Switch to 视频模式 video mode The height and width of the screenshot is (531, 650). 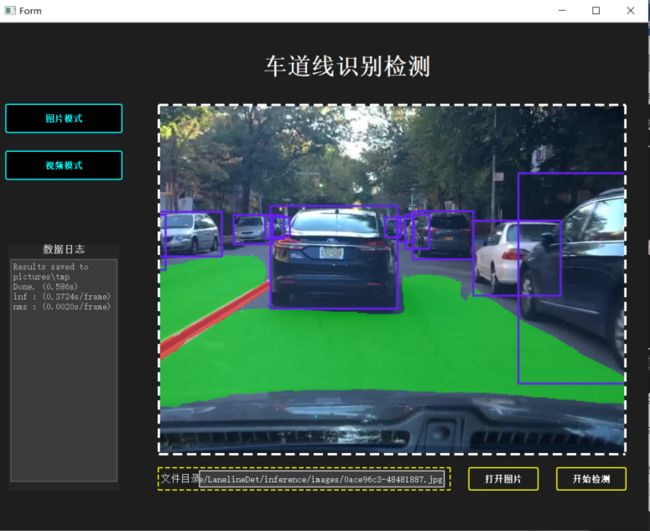point(64,165)
